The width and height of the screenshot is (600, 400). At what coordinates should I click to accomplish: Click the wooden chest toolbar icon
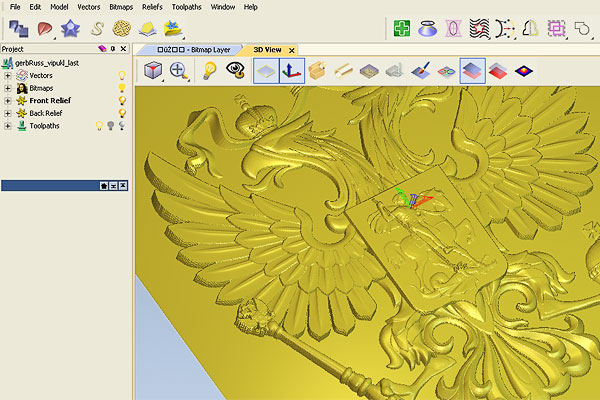point(317,70)
